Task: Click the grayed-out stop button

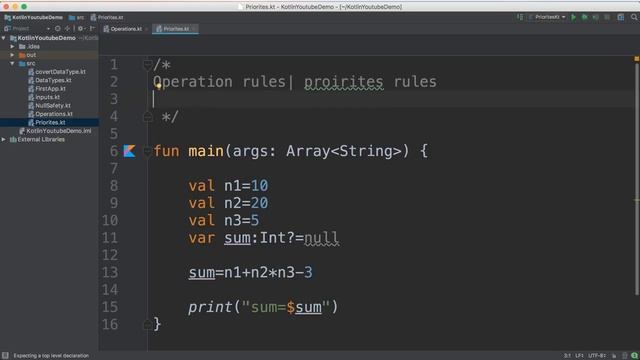Action: click(x=607, y=17)
